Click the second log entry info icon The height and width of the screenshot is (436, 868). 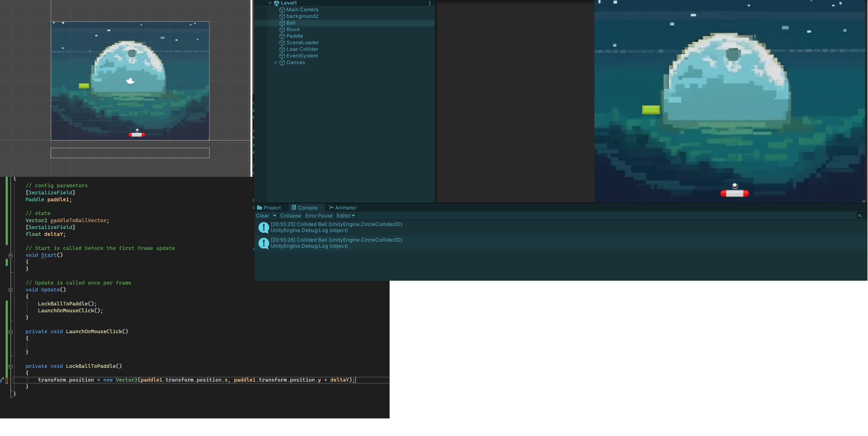pyautogui.click(x=263, y=243)
